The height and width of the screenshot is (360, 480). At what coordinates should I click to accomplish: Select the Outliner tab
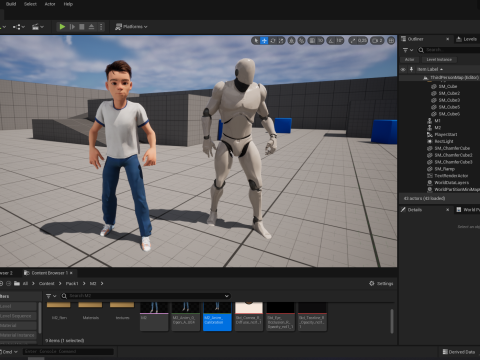(x=415, y=39)
